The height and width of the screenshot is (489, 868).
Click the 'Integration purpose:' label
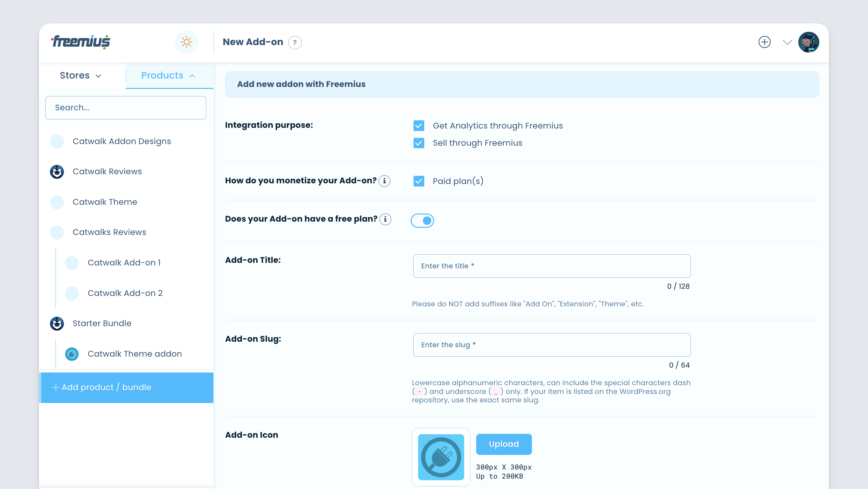click(x=269, y=125)
